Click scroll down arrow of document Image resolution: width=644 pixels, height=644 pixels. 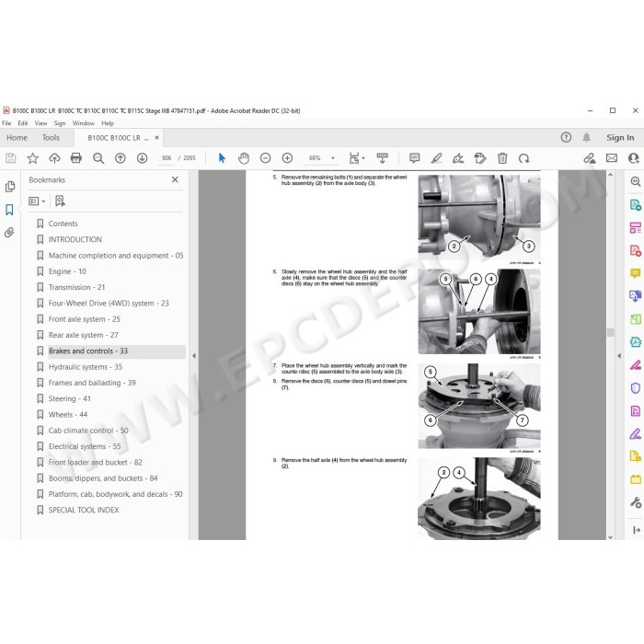click(x=610, y=536)
